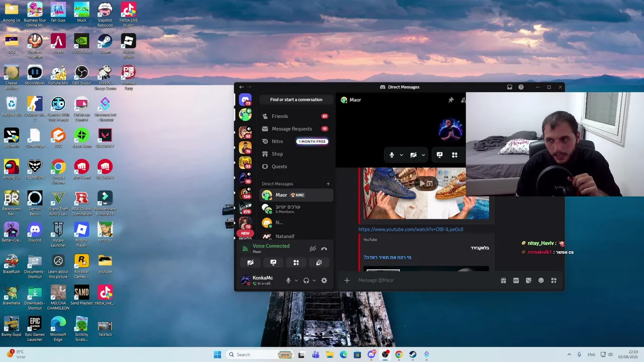
Task: Open pinned messages in Maor chat
Action: (x=451, y=100)
